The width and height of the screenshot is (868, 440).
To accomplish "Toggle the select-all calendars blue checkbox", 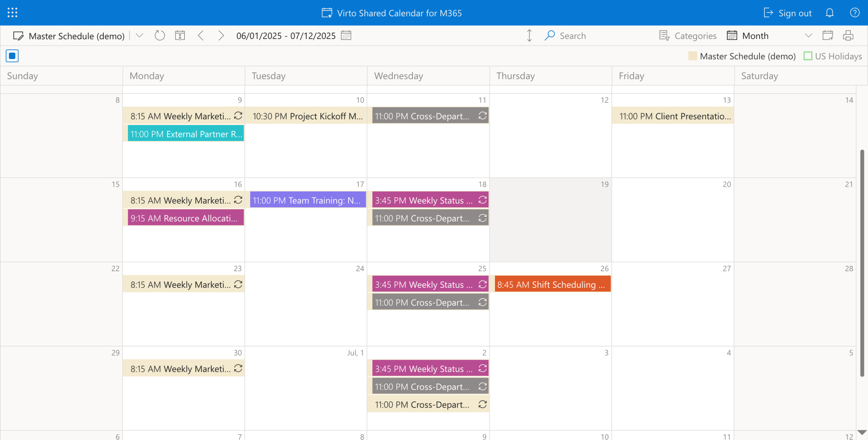I will coord(12,56).
